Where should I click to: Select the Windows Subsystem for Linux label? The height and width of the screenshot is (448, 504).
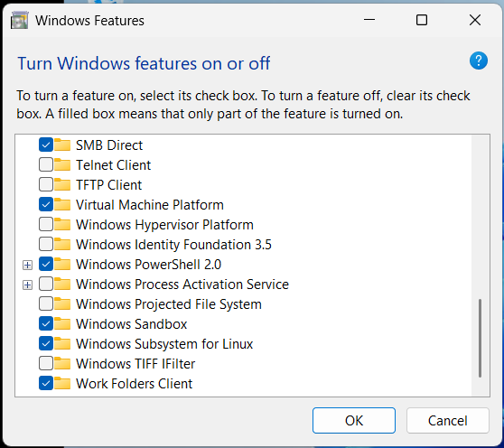coord(164,343)
